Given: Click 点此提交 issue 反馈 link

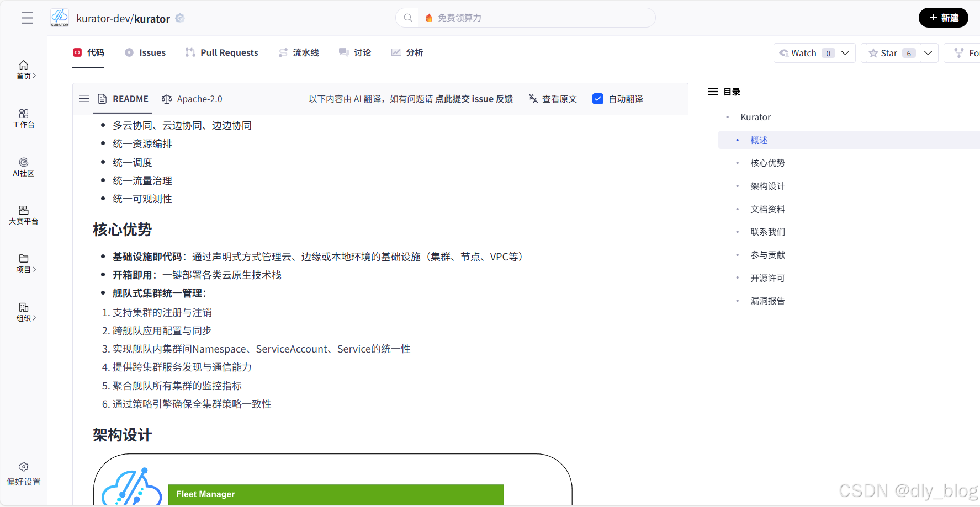Looking at the screenshot, I should (x=474, y=99).
